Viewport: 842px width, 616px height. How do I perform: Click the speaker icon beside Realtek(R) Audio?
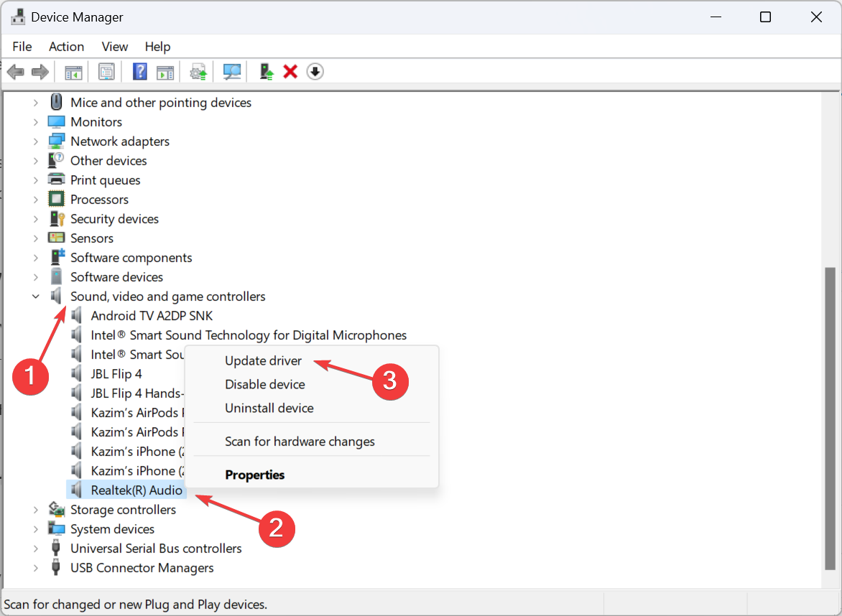pyautogui.click(x=77, y=490)
